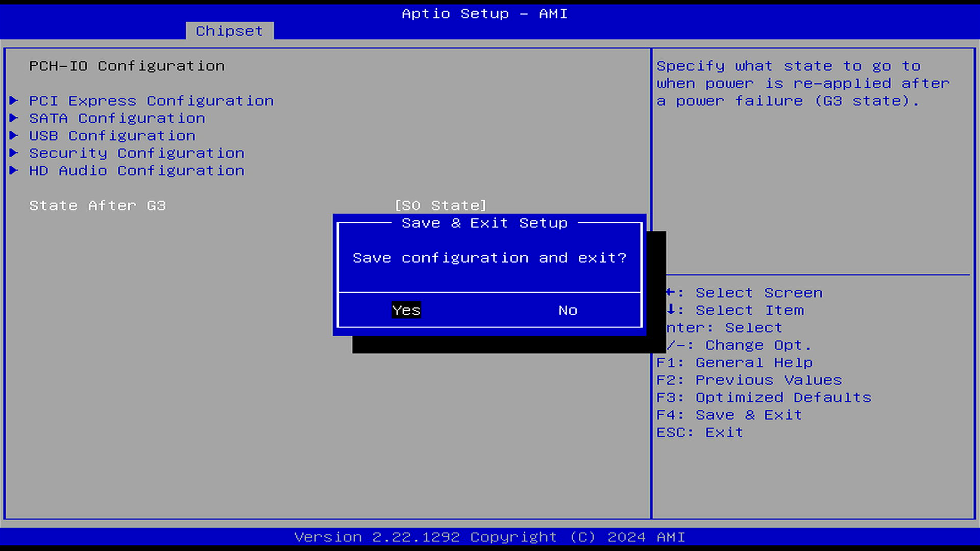
Task: Click the Save & Exit Setup dialog title
Action: (x=484, y=223)
